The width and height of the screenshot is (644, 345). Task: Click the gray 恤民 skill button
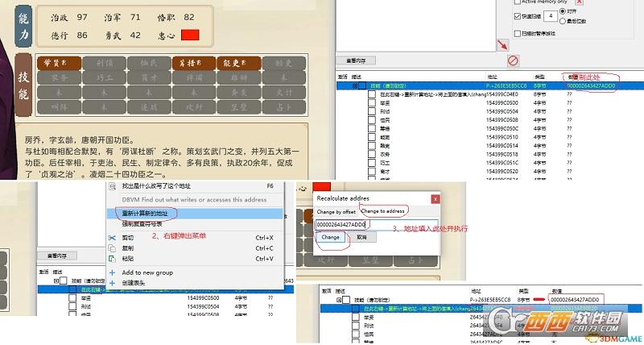[x=149, y=64]
